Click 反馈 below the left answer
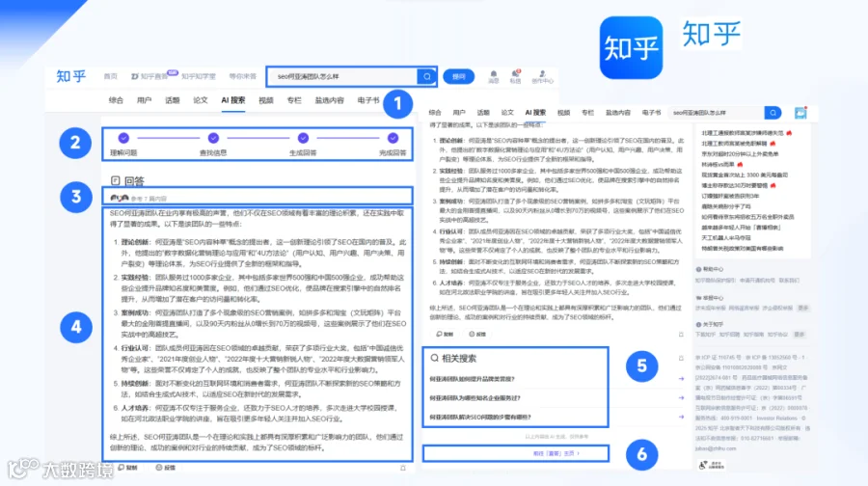The image size is (868, 486). (166, 468)
